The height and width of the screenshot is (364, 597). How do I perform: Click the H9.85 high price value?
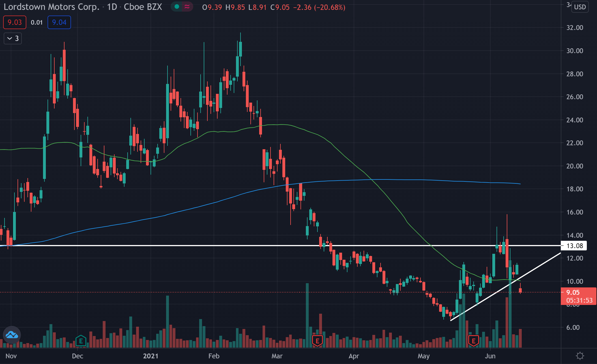coord(235,7)
